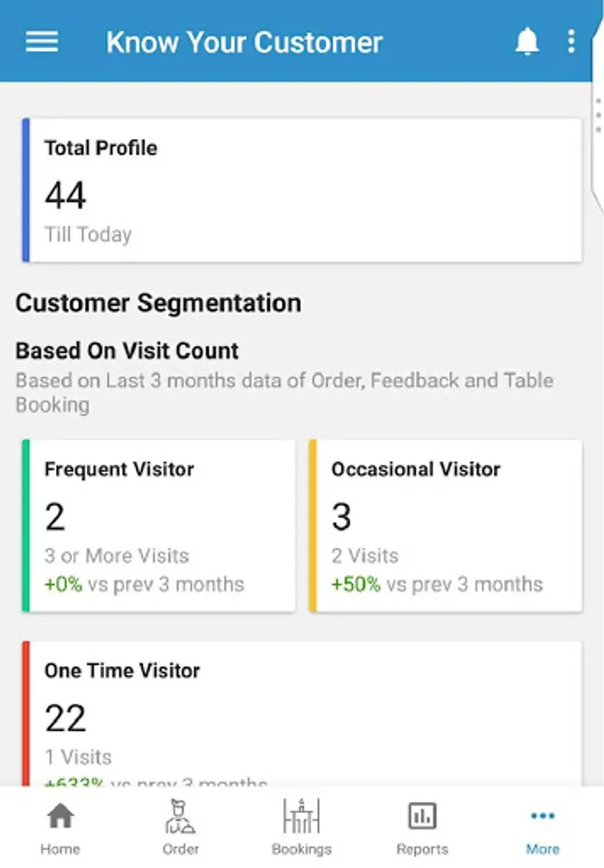Open the Total Profile card
This screenshot has height=868, width=604.
301,190
